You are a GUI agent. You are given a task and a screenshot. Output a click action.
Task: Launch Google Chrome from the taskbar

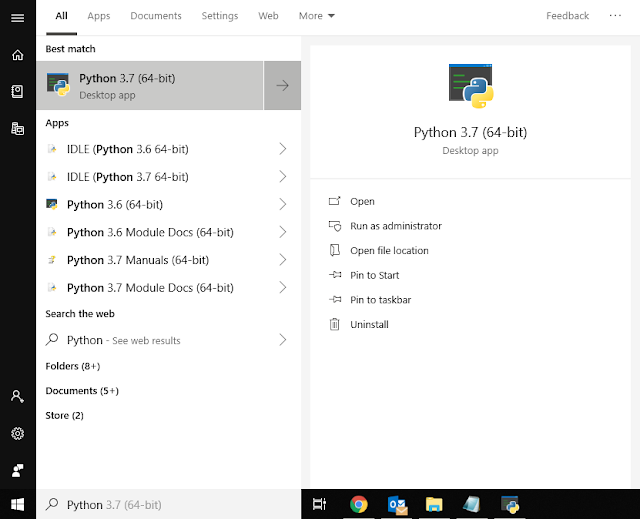358,504
